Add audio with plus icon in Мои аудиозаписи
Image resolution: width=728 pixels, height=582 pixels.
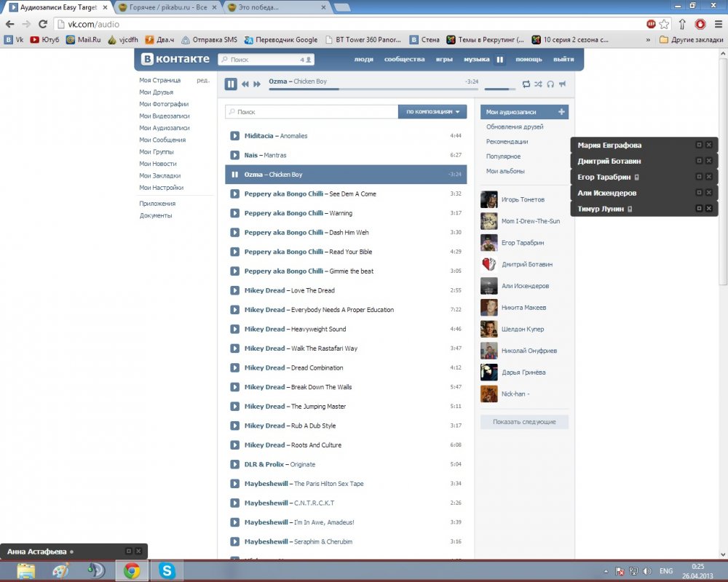[x=561, y=112]
